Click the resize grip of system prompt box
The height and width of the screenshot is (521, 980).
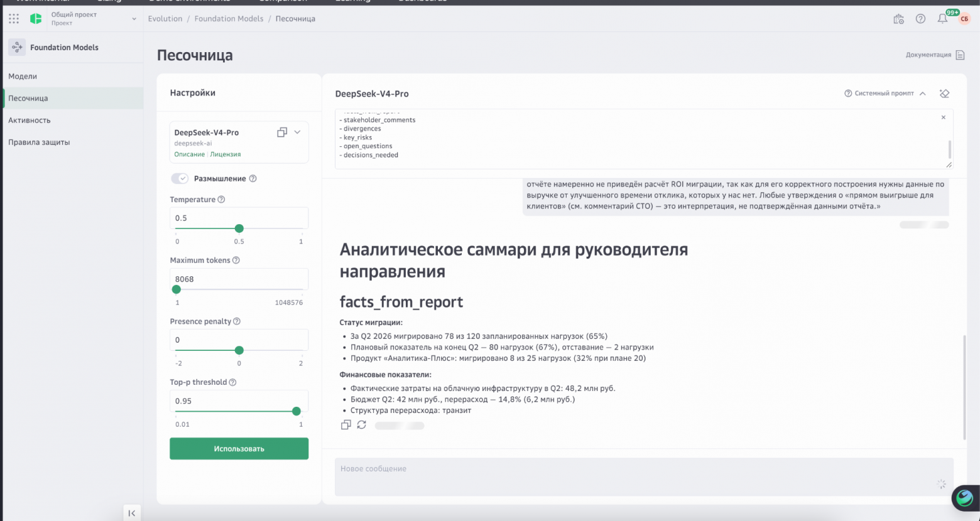pyautogui.click(x=949, y=164)
